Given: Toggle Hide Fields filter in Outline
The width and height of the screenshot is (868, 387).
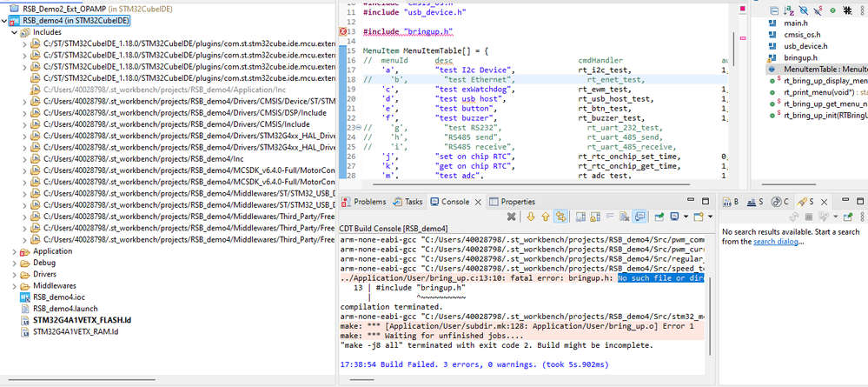Looking at the screenshot, I should [804, 10].
